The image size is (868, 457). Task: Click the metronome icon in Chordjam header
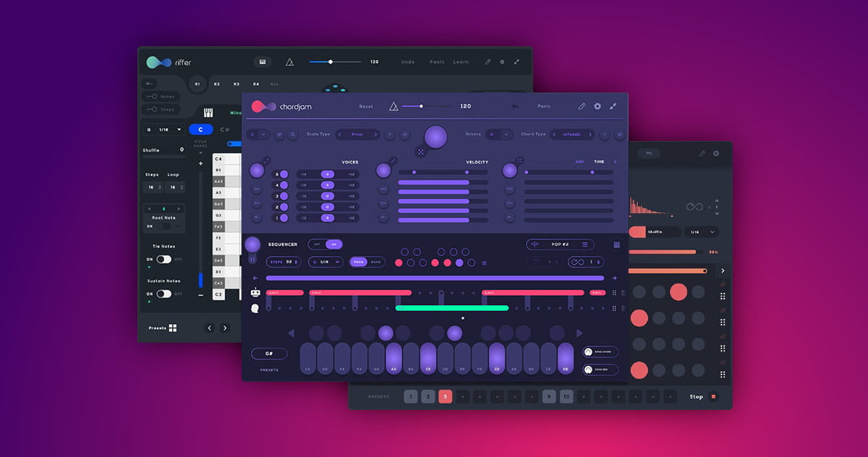393,106
